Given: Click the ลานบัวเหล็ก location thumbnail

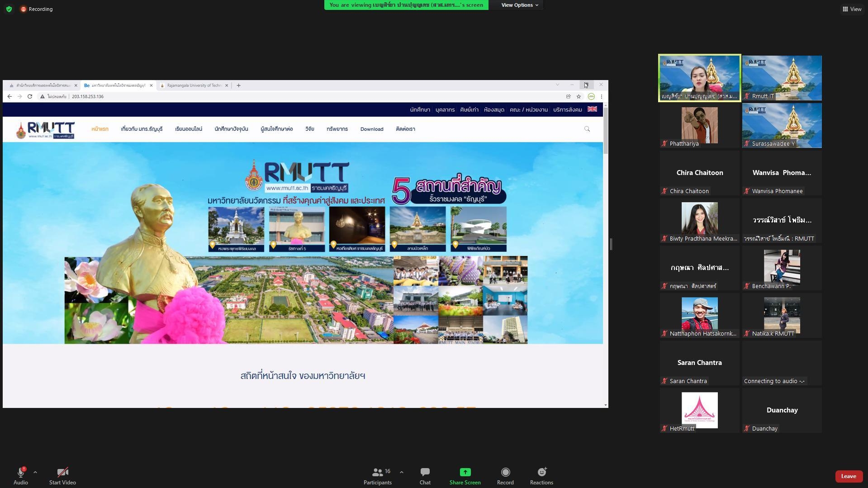Looking at the screenshot, I should pos(417,229).
